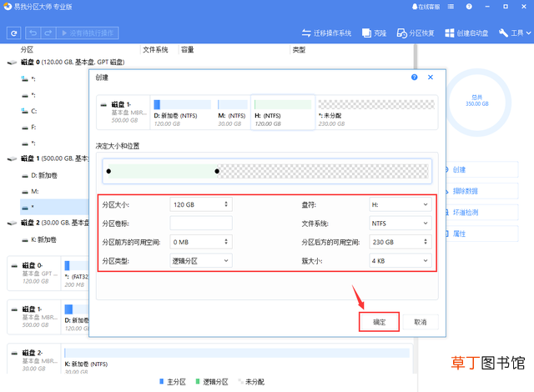Select the 未分配 230.00 GB block
Viewport: 534px width, 392px height.
click(376, 113)
